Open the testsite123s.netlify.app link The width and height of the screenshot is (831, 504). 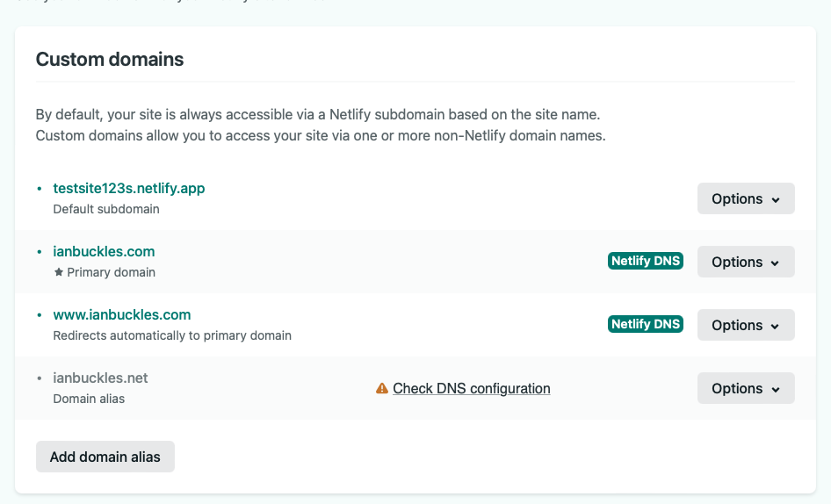click(x=129, y=188)
